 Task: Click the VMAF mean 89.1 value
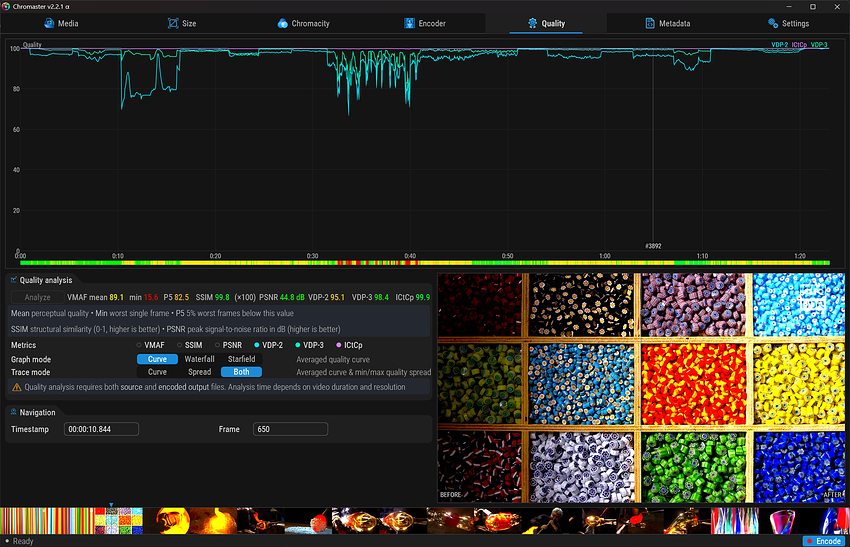tap(116, 297)
